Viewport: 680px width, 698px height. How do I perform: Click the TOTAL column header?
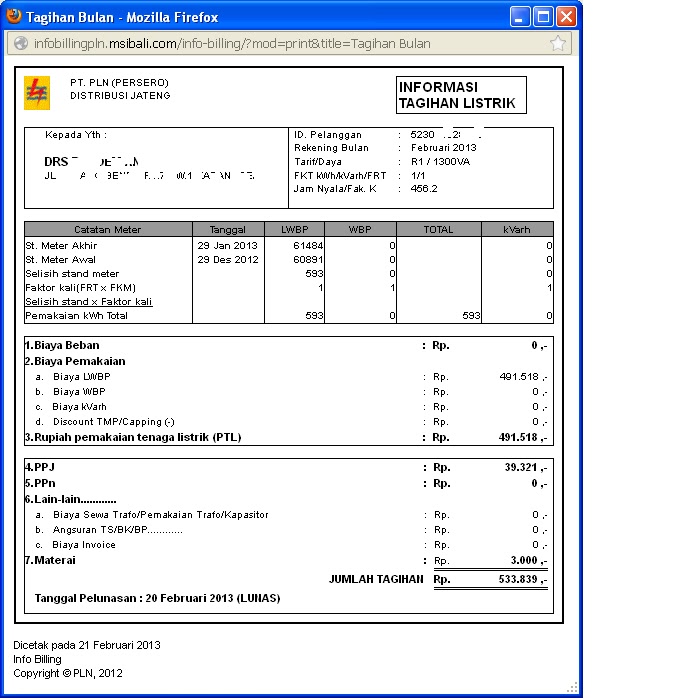click(x=438, y=229)
